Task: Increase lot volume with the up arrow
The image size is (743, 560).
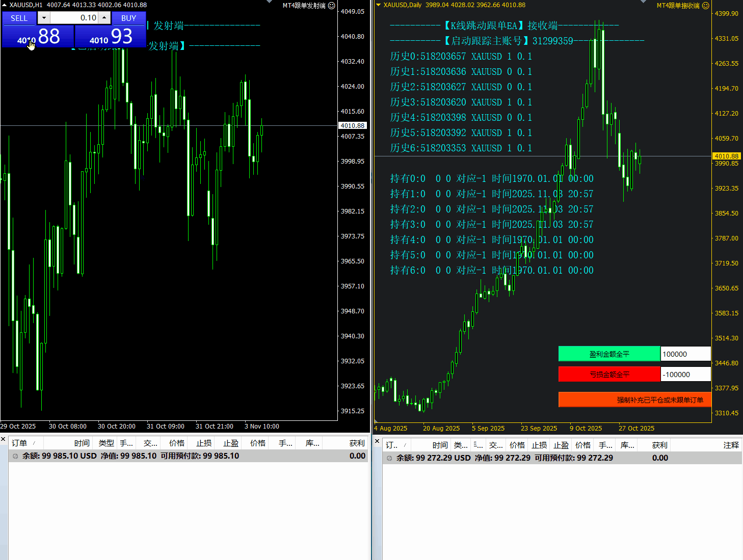Action: coord(104,18)
